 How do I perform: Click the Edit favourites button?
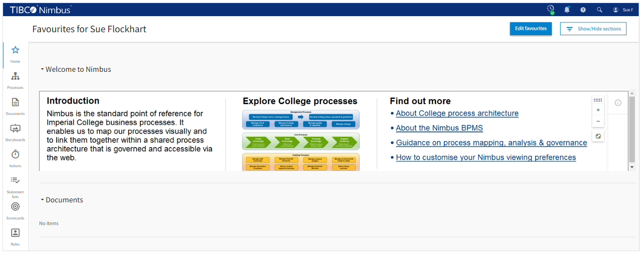[x=531, y=29]
